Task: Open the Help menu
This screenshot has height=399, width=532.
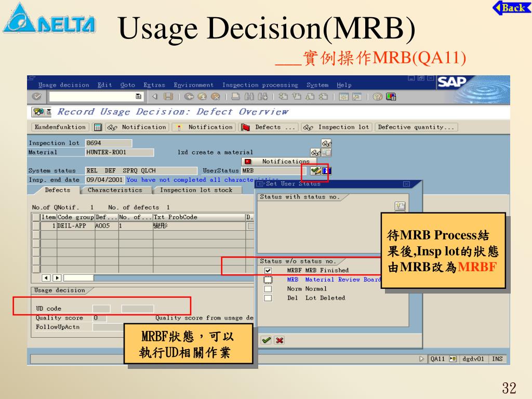Action: tap(344, 85)
